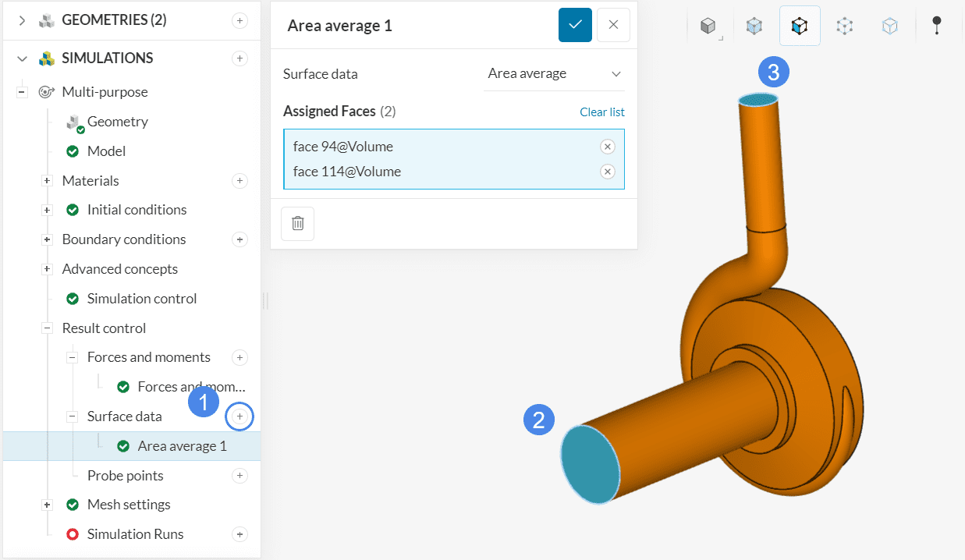Screen dimensions: 965x560
Task: Delete Area average 1 with trash icon
Action: 298,224
